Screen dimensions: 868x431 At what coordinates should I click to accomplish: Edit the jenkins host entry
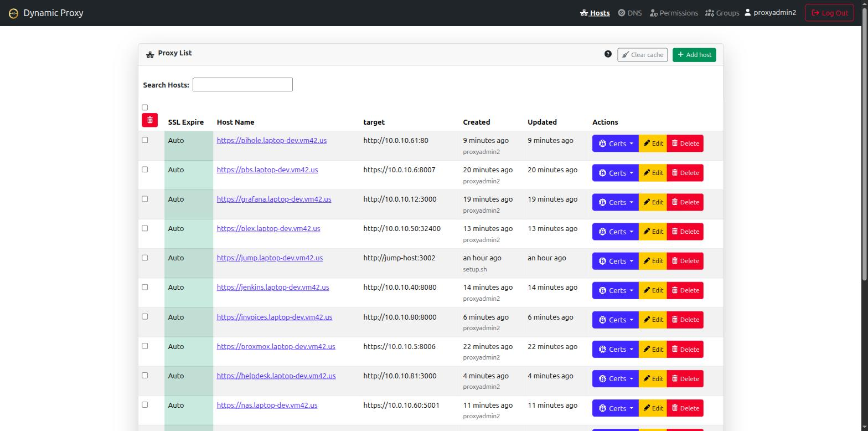653,290
